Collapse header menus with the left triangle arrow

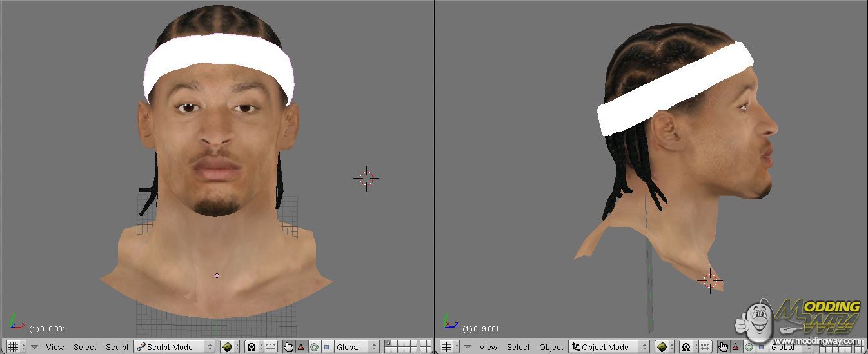pos(34,347)
